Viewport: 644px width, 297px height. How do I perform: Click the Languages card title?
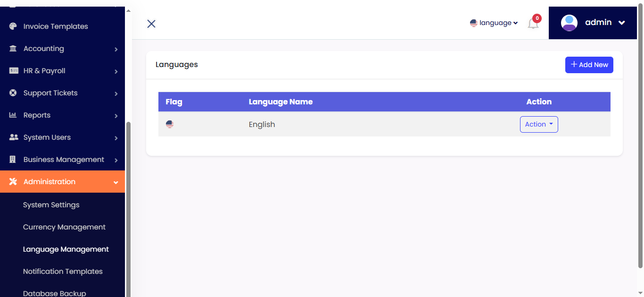tap(177, 65)
